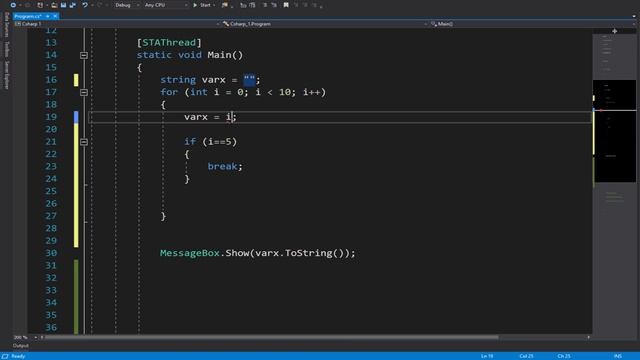The height and width of the screenshot is (360, 640).
Task: Click the right arrow of horizontal scrollbar
Action: [x=588, y=338]
